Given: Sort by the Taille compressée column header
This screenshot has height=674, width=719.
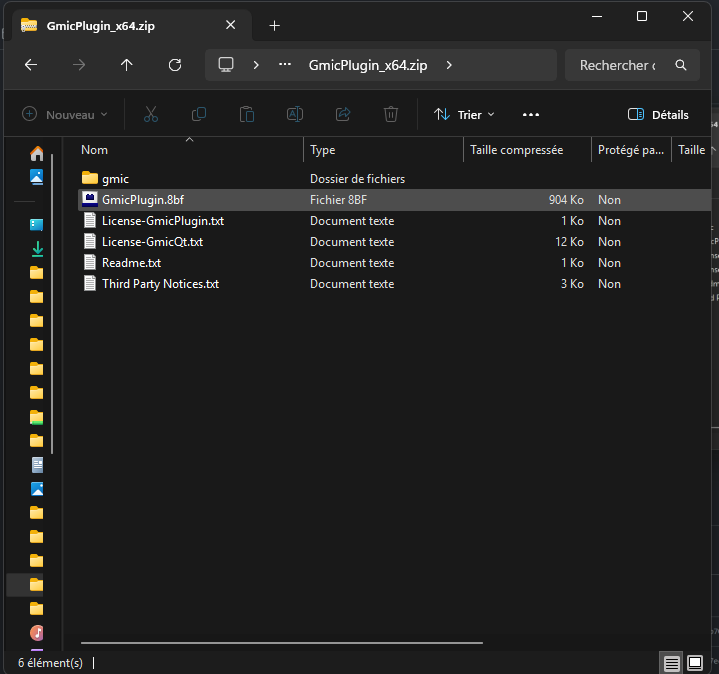Looking at the screenshot, I should 516,150.
